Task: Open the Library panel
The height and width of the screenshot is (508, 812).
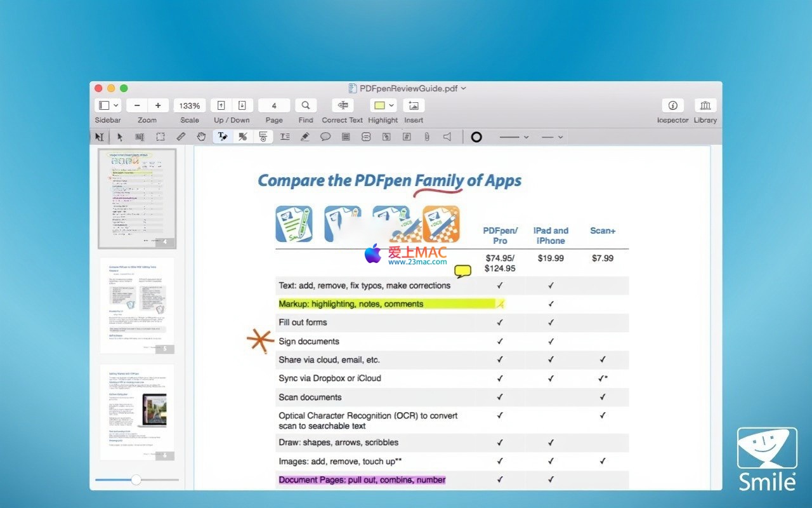Action: pyautogui.click(x=705, y=105)
